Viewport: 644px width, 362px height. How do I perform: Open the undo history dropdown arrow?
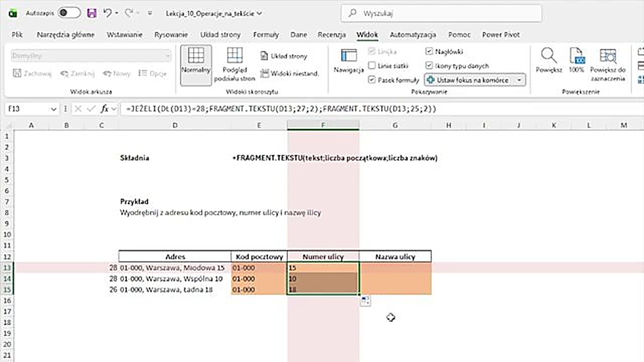(x=117, y=14)
